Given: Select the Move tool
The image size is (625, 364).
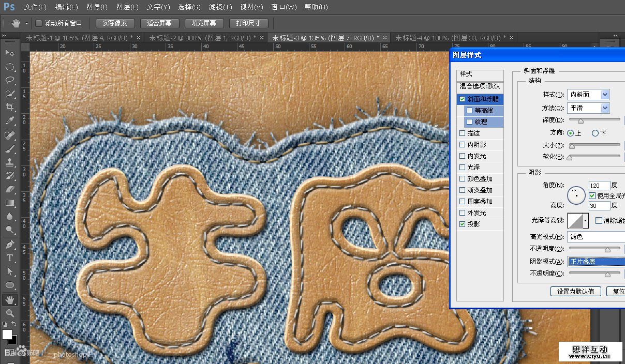Looking at the screenshot, I should click(10, 53).
